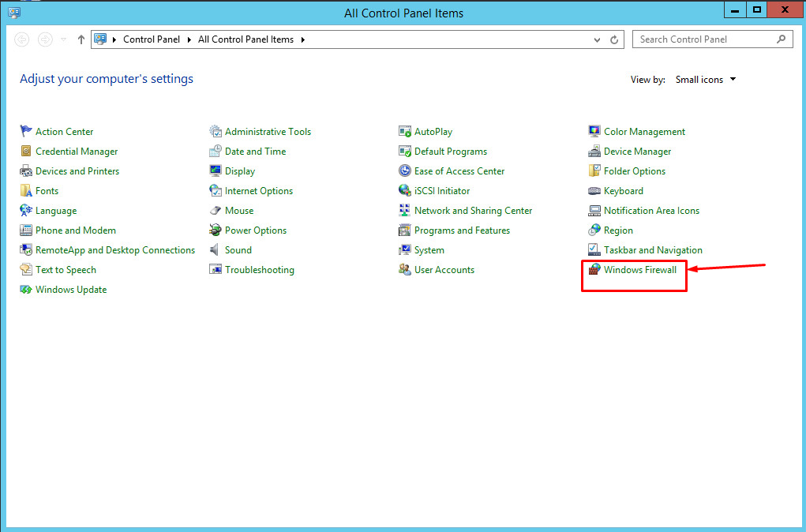Click the Back navigation button

point(21,39)
